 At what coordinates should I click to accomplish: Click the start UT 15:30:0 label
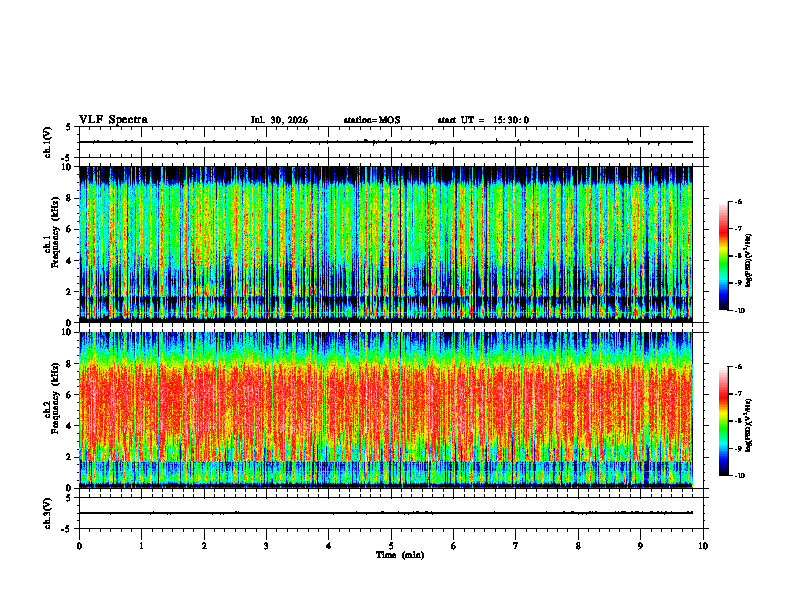[483, 120]
